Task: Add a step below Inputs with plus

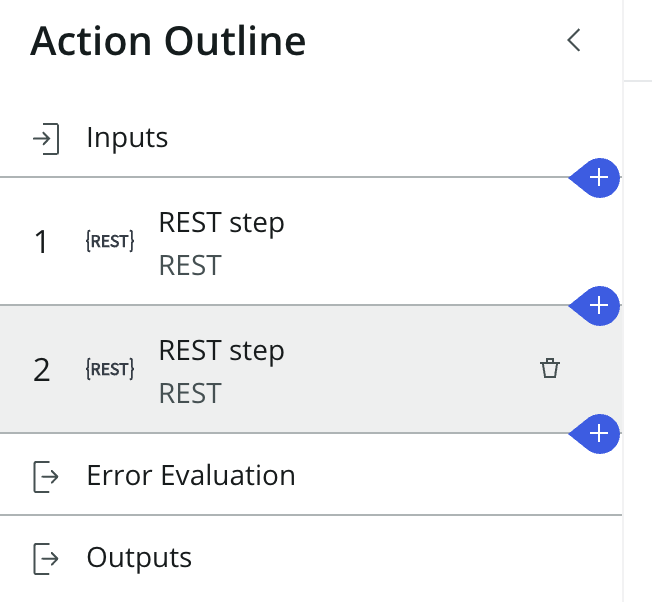Action: pyautogui.click(x=598, y=178)
